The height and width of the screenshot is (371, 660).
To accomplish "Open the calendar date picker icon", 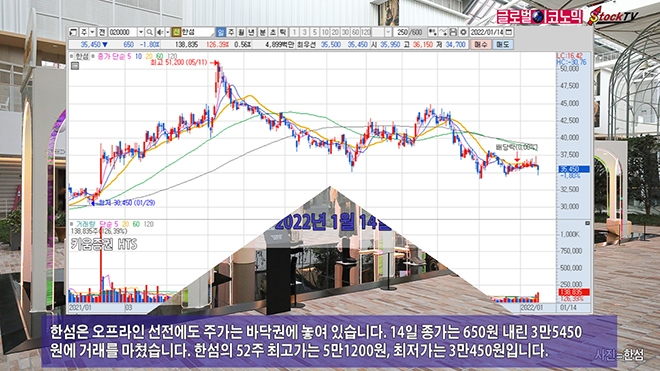I will pyautogui.click(x=508, y=32).
